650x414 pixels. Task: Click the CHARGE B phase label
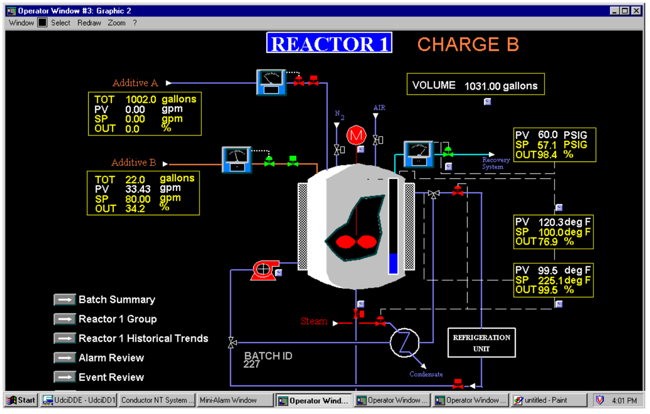(x=468, y=44)
